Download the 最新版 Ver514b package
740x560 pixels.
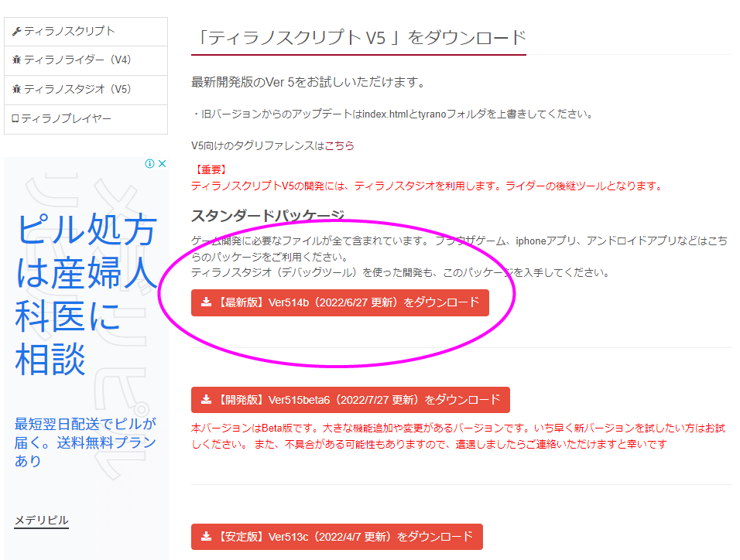340,302
